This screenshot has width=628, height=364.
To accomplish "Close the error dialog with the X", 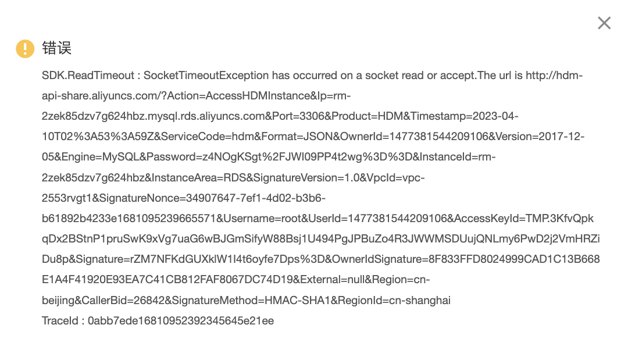I will coord(604,23).
